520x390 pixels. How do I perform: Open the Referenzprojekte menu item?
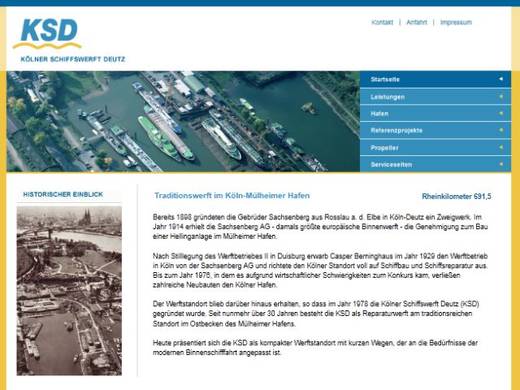(x=435, y=130)
